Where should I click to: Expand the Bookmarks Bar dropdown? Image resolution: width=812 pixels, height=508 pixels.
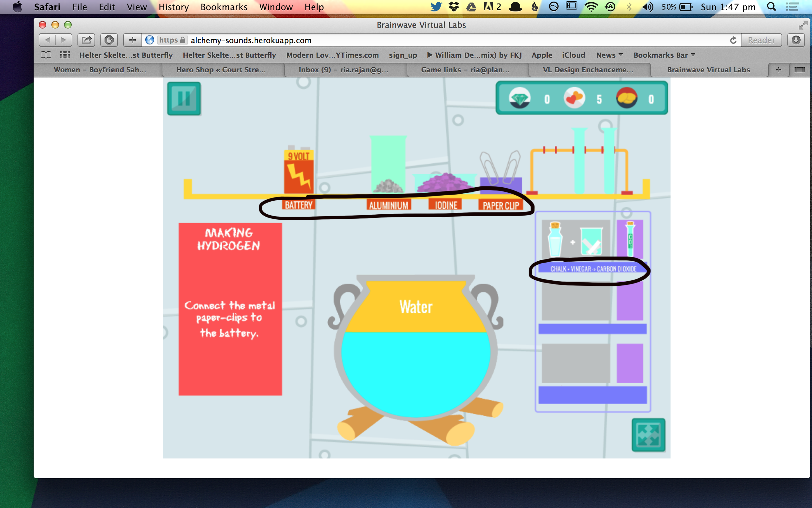point(664,55)
